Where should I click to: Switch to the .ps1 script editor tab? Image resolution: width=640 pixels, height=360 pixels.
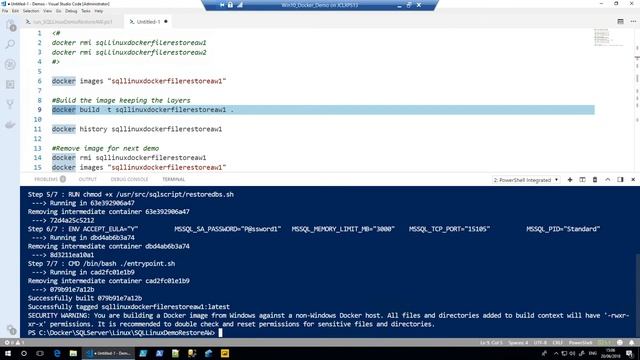[73, 22]
